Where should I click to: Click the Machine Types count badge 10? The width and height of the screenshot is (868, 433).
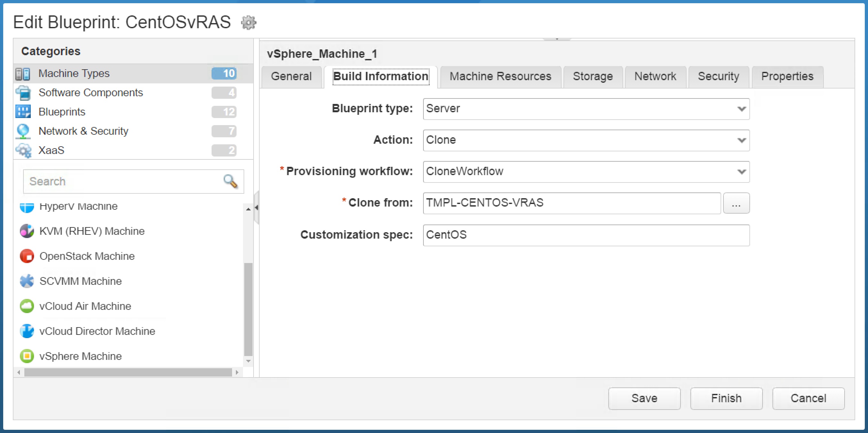[x=224, y=73]
